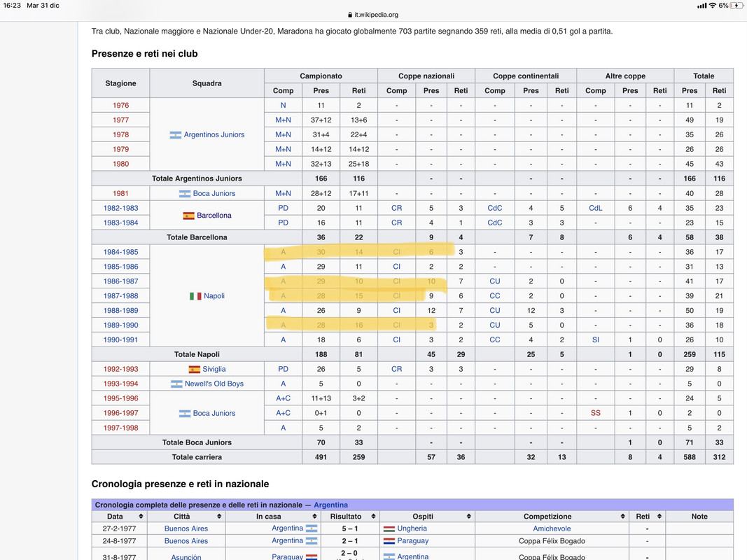Click the Hungary flag next to Ungheria

click(389, 528)
